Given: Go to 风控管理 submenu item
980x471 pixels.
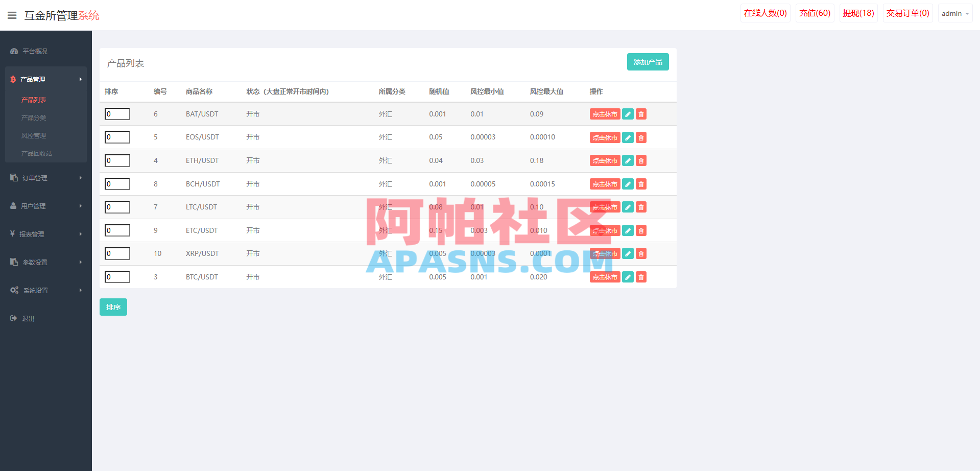Looking at the screenshot, I should pos(34,135).
